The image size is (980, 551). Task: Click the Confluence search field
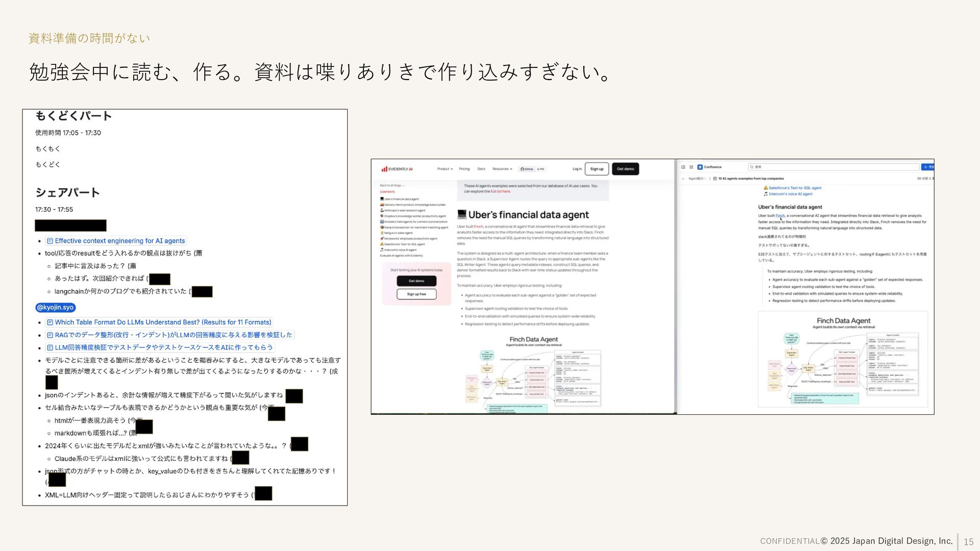pos(833,167)
